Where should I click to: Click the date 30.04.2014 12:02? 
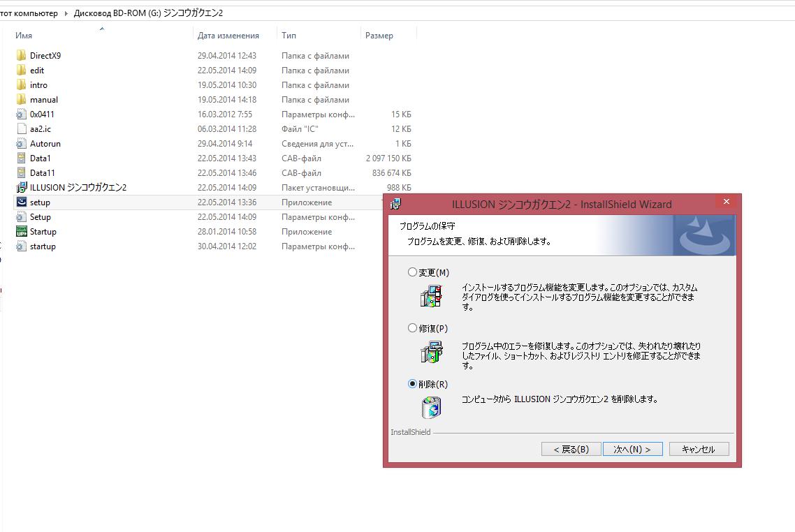(x=226, y=246)
